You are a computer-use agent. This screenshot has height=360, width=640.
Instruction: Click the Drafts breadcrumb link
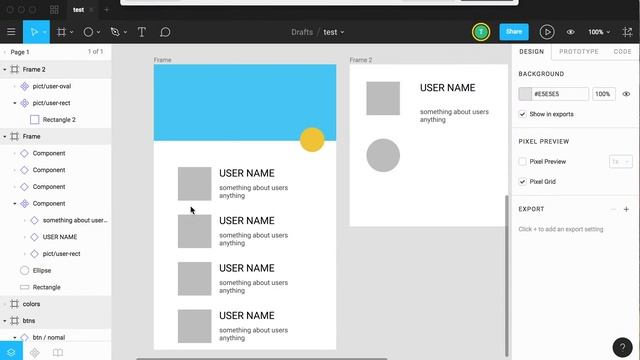[302, 32]
